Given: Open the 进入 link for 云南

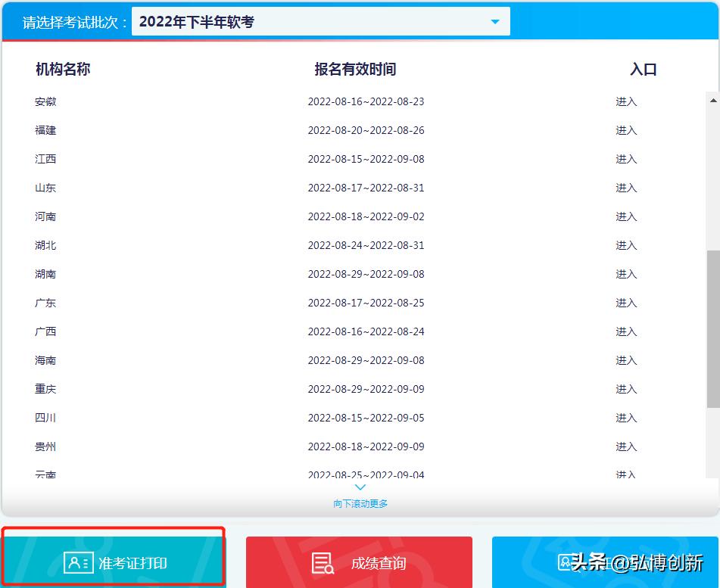Looking at the screenshot, I should (626, 474).
